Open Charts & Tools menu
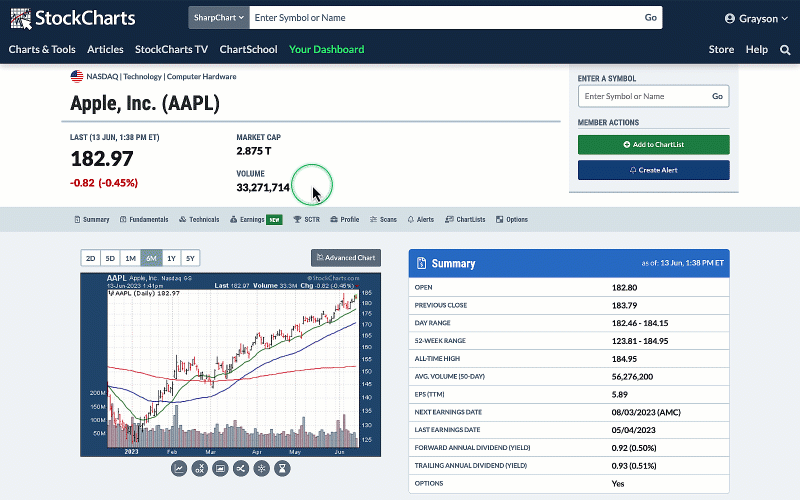This screenshot has width=800, height=500. [x=42, y=49]
